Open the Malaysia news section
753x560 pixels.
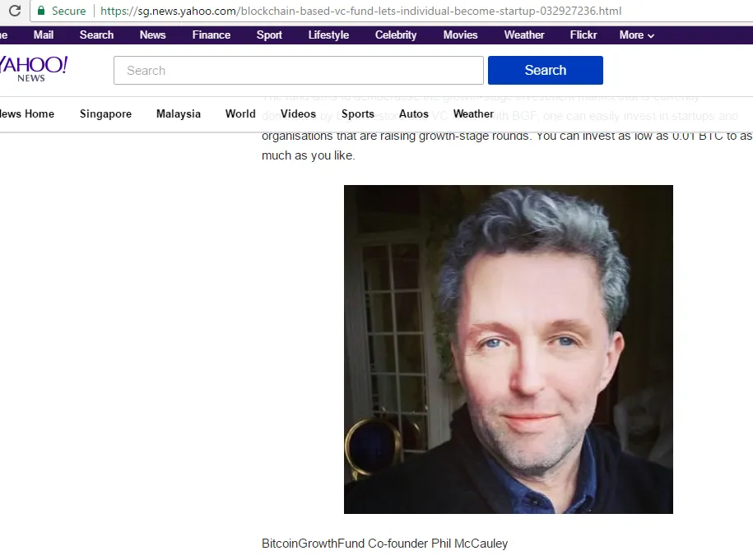[x=178, y=113]
